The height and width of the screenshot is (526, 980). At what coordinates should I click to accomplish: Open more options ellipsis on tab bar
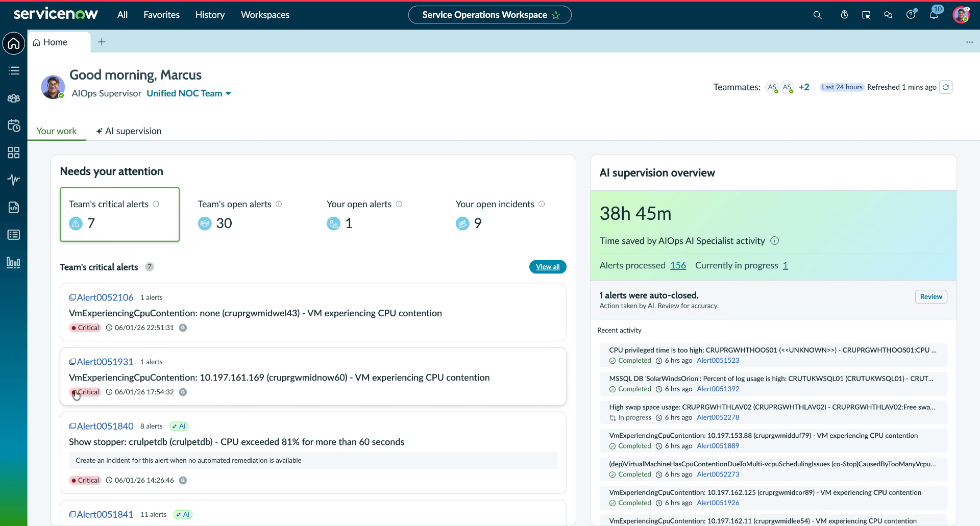(970, 42)
